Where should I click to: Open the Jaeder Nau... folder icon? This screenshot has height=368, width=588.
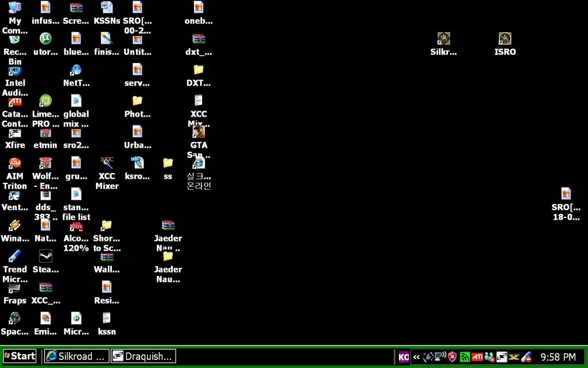point(168,256)
